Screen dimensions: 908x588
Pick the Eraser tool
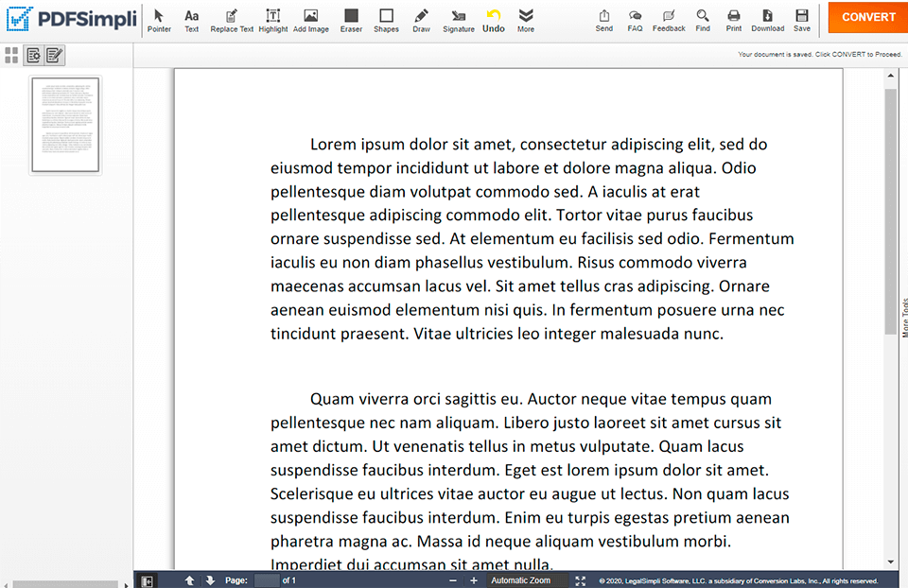351,20
